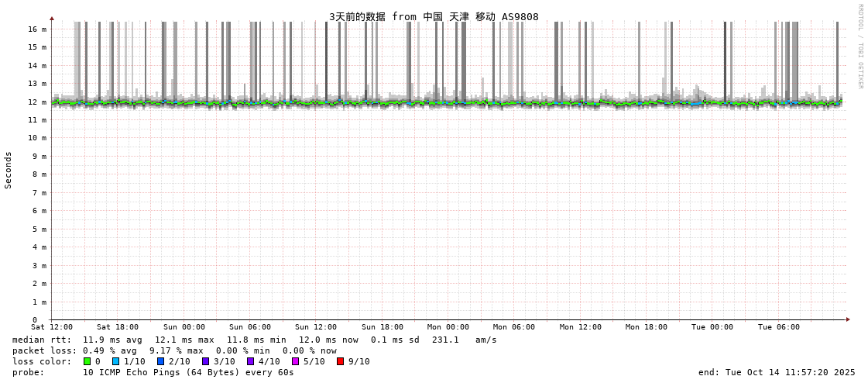Viewport: 868px width, 383px height.
Task: Click the median rtt statistics line
Action: tap(255, 340)
